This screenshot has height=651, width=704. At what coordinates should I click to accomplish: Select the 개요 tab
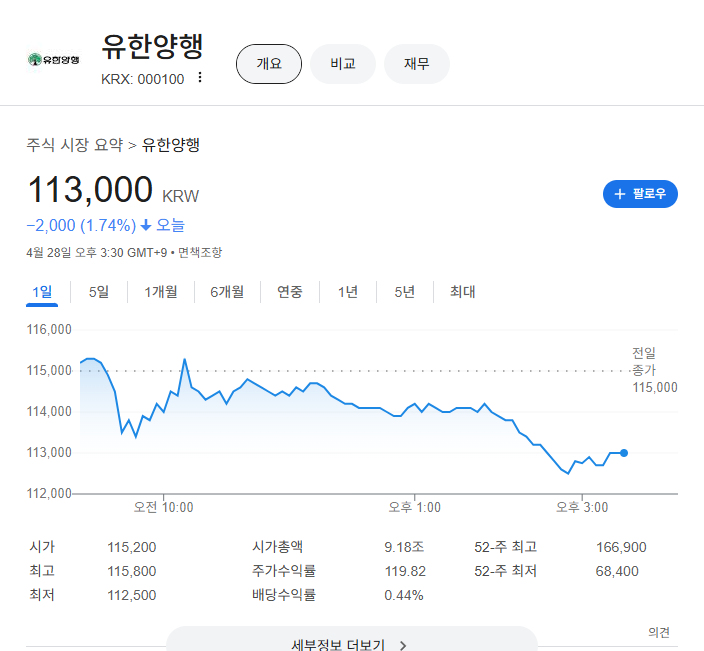[x=269, y=64]
